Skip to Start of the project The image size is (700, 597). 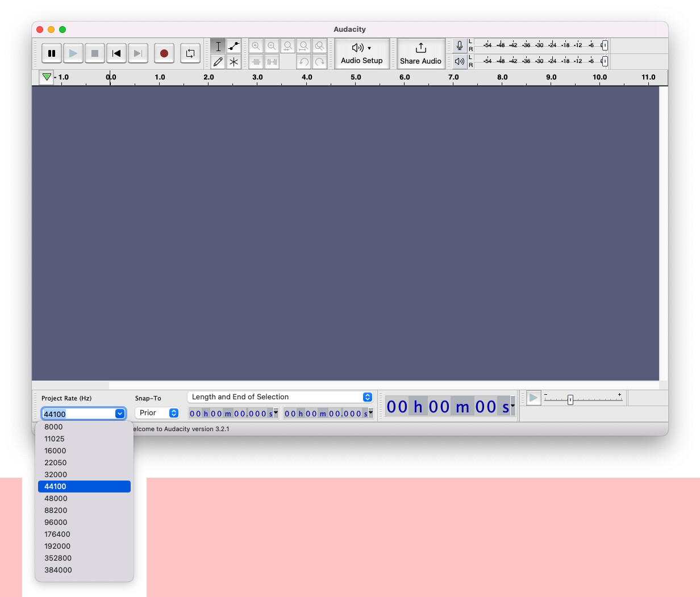tap(116, 53)
